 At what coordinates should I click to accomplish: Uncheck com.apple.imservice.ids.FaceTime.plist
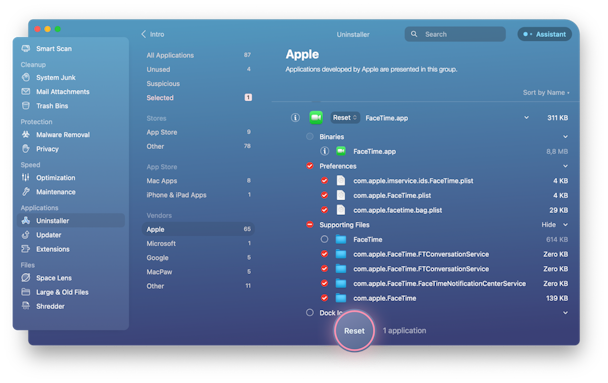tap(325, 180)
